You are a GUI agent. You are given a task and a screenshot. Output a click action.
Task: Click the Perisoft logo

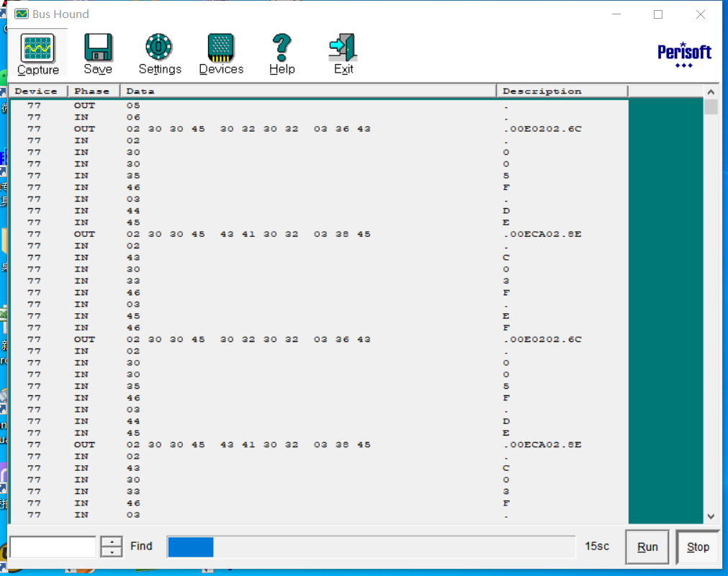pyautogui.click(x=684, y=55)
